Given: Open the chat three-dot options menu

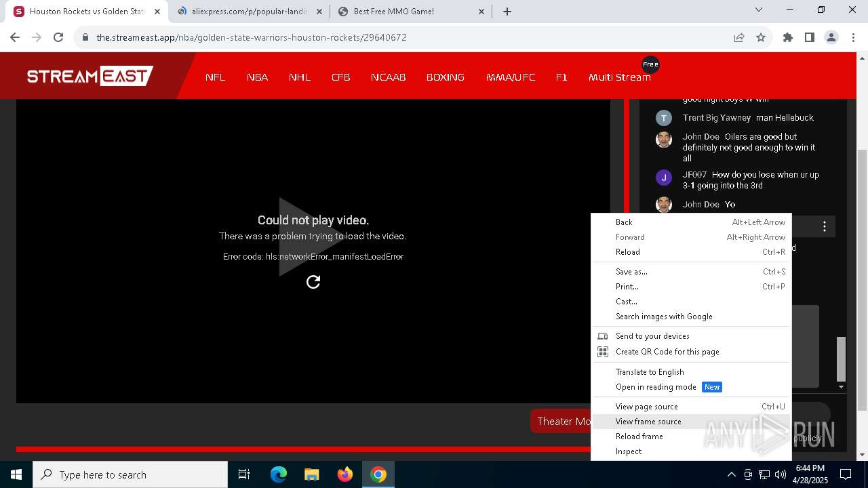Looking at the screenshot, I should tap(825, 226).
